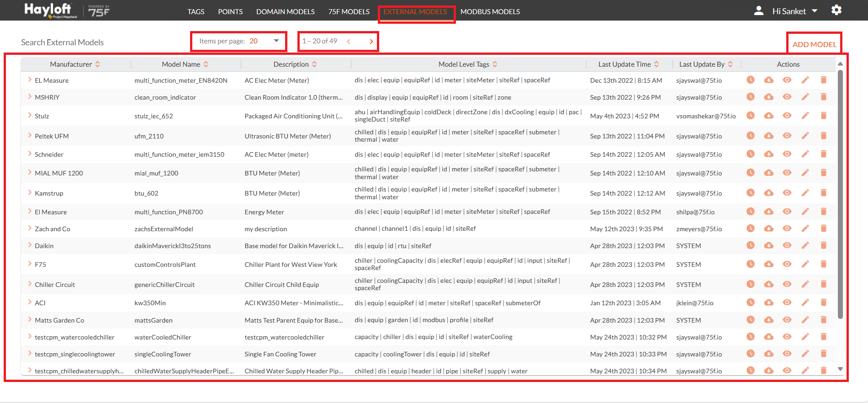Edit pencil icon for customControlsPlant row
This screenshot has width=868, height=403.
[x=805, y=264]
